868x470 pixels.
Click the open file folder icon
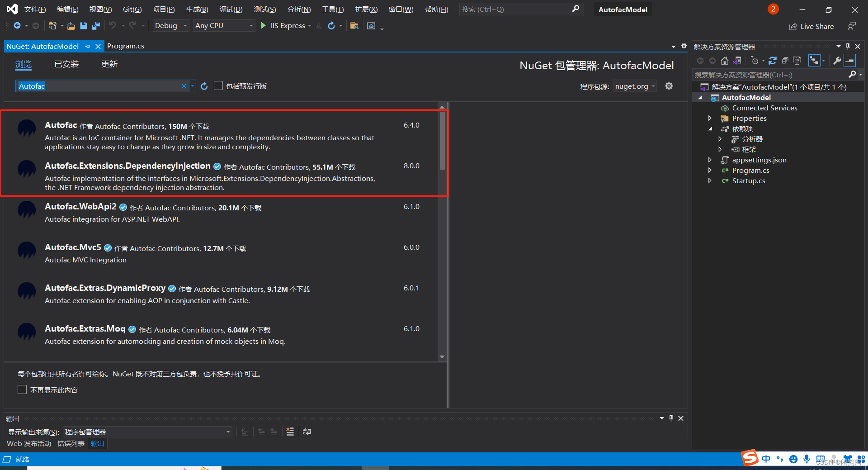tap(71, 26)
